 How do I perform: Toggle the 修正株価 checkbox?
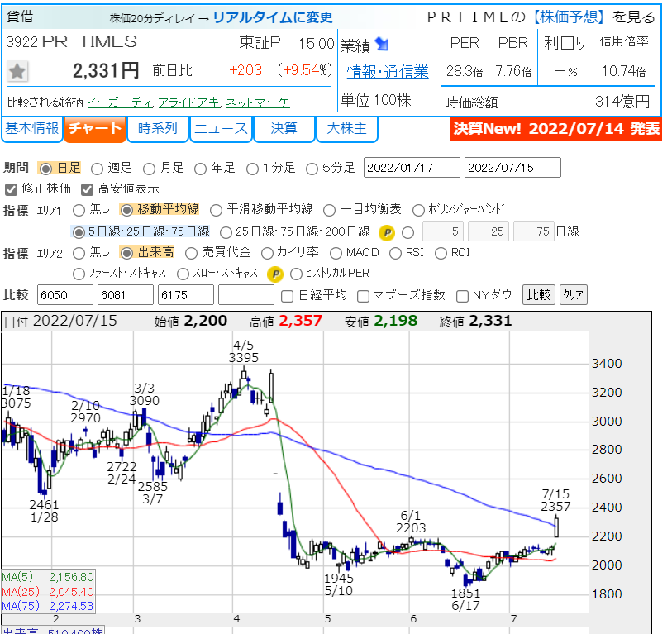(11, 189)
